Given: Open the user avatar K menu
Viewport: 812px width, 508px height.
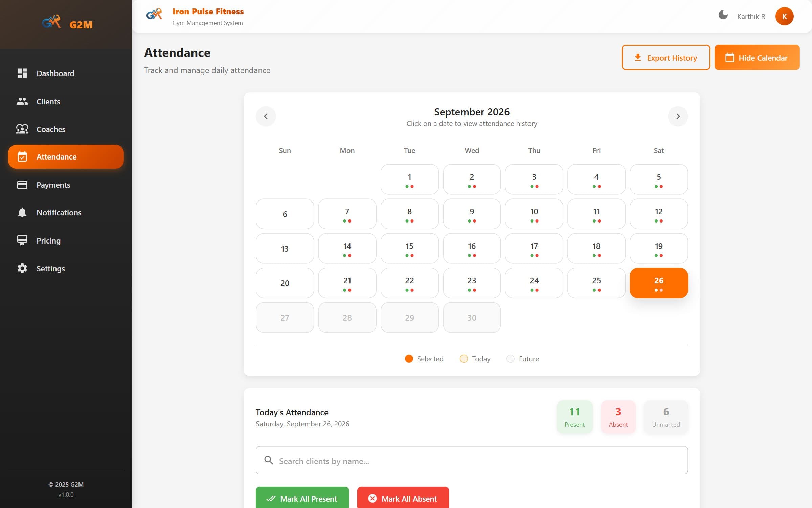Looking at the screenshot, I should click(x=784, y=16).
